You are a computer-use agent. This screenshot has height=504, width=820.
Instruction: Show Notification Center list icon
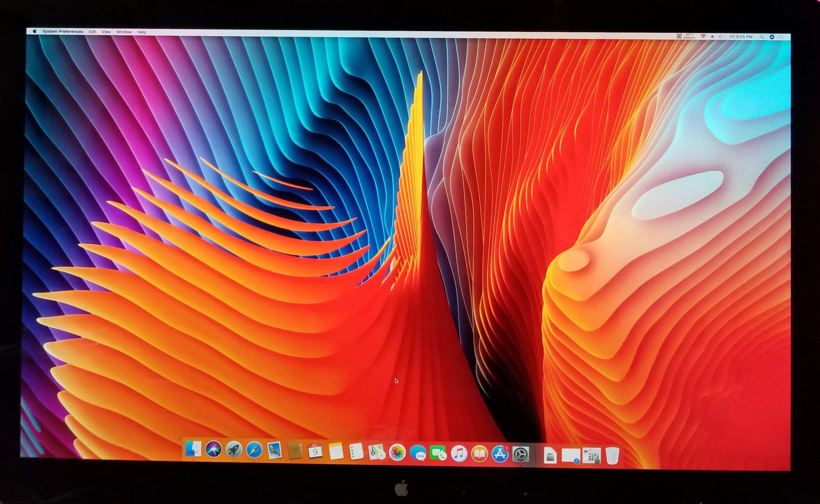click(x=781, y=37)
